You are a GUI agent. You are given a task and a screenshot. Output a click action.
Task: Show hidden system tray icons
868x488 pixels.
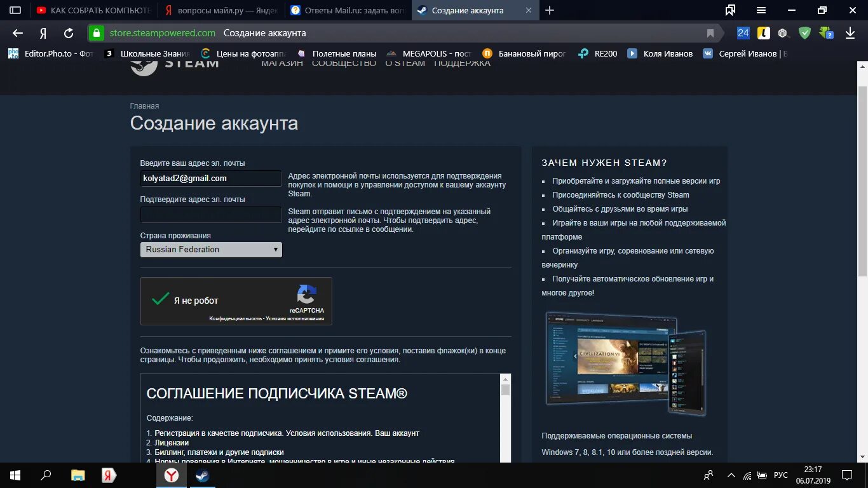pyautogui.click(x=731, y=475)
